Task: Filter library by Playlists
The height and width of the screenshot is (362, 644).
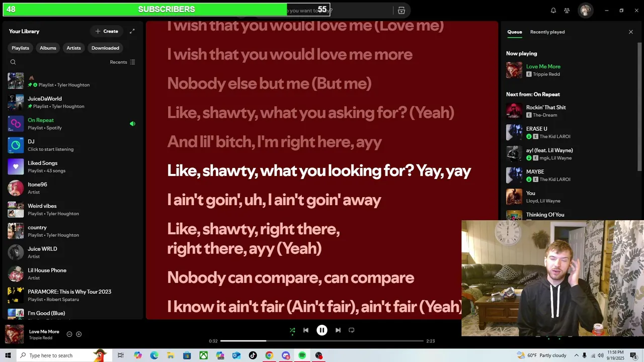Action: pos(21,48)
